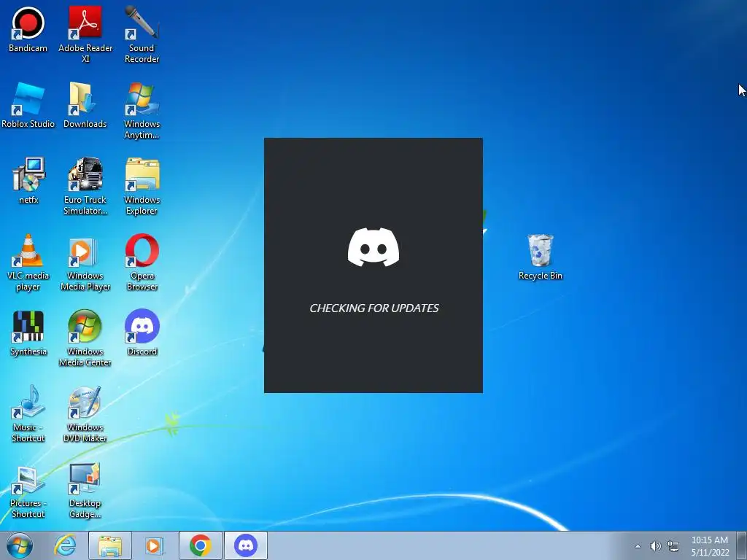Select the Bandicam desktop shortcut
Image resolution: width=747 pixels, height=560 pixels.
(28, 29)
